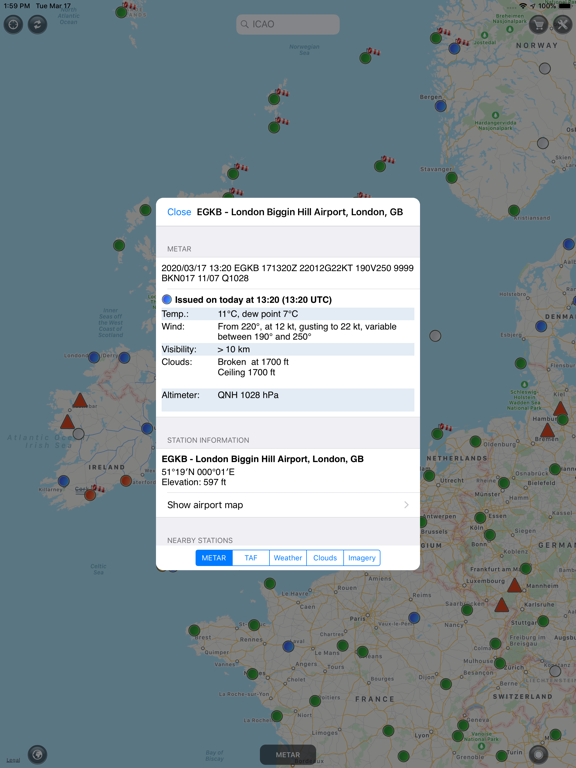This screenshot has height=768, width=576.
Task: Select the blue station marker near Killarney
Action: (63, 481)
